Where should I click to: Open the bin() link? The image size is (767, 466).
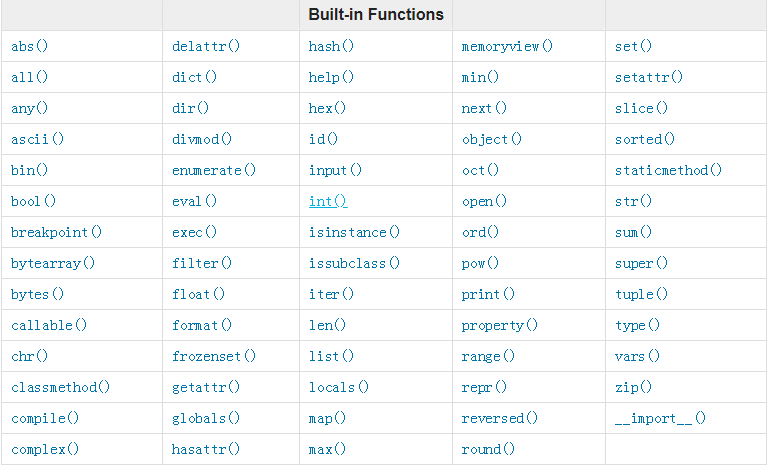click(29, 170)
